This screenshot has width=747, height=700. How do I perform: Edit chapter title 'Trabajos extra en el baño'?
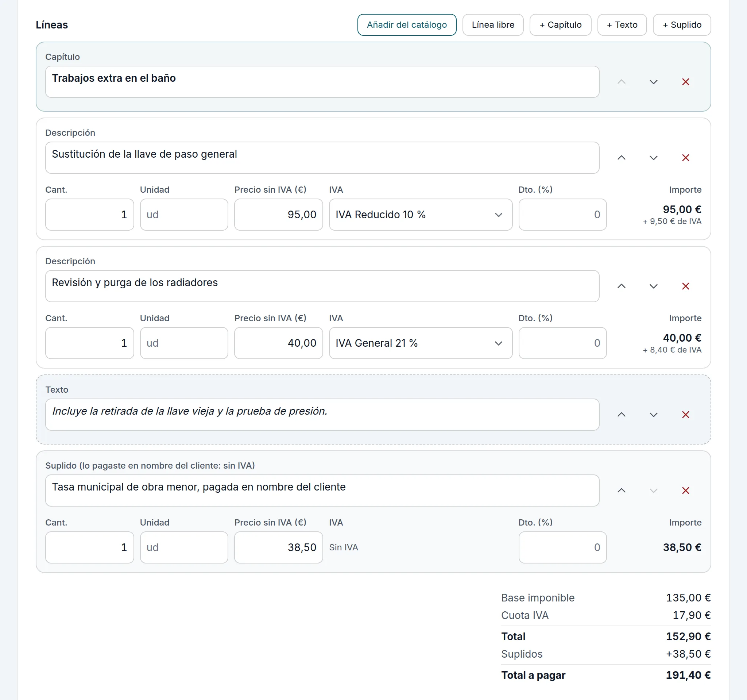point(322,82)
